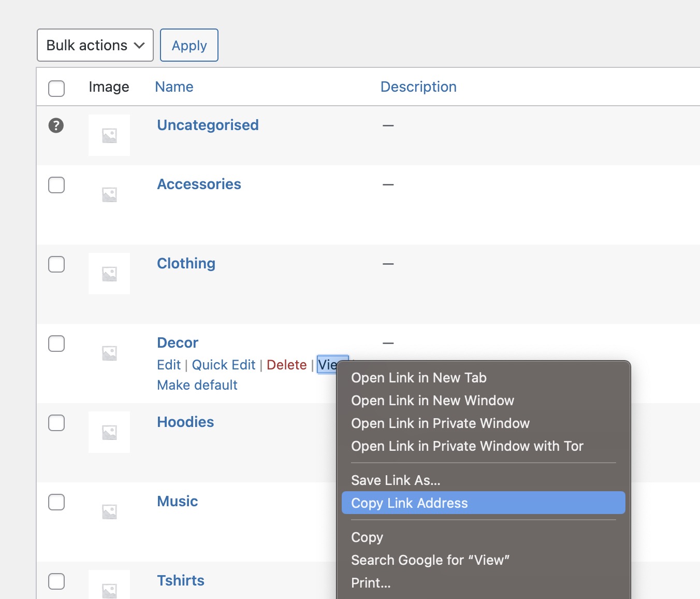Click the Uncategorised placeholder image thumbnail
The image size is (700, 599).
(x=109, y=135)
